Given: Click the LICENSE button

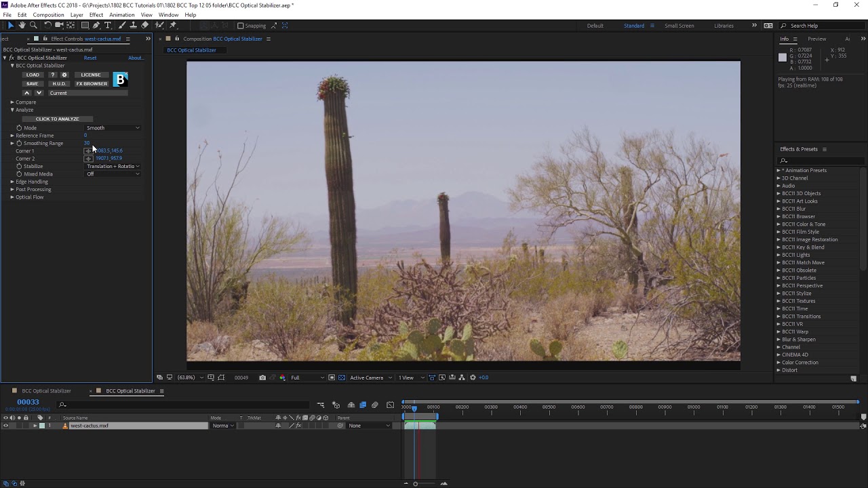Looking at the screenshot, I should pyautogui.click(x=91, y=75).
